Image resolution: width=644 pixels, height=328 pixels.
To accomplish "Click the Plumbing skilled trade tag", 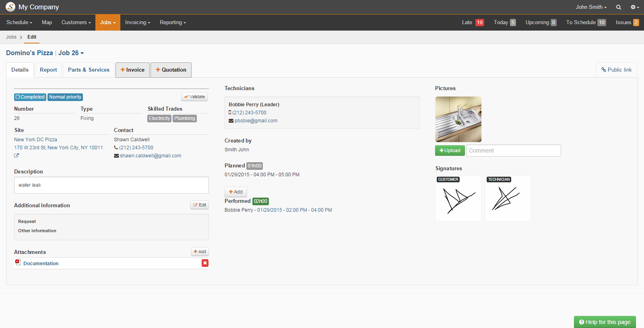I will 185,118.
